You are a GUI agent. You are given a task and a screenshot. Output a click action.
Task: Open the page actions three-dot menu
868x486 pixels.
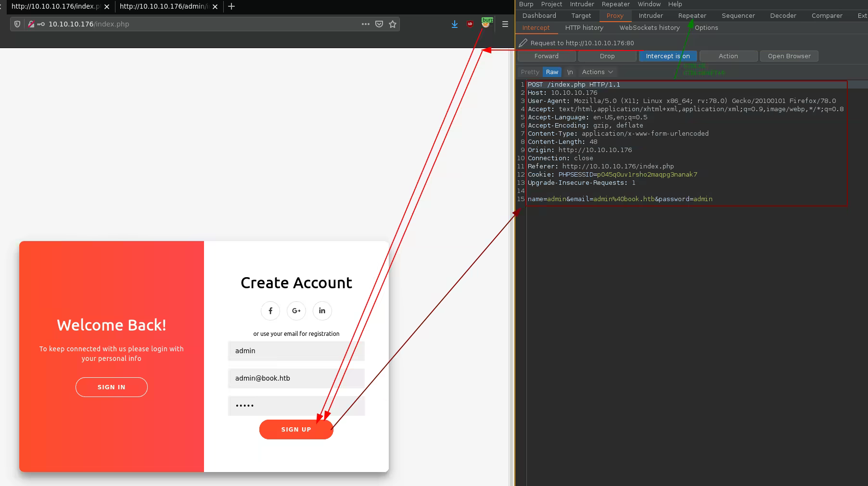(366, 24)
